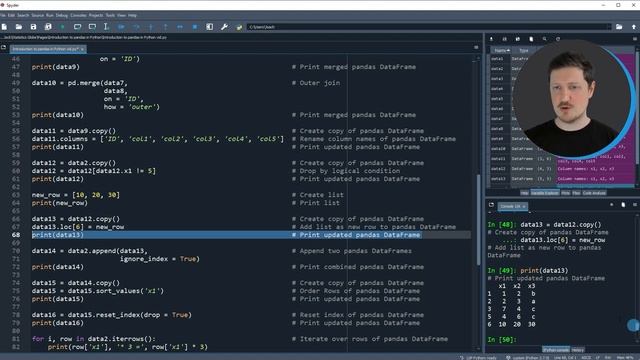The height and width of the screenshot is (360, 640).
Task: Import data icon in Variable Explorer
Action: (x=491, y=39)
